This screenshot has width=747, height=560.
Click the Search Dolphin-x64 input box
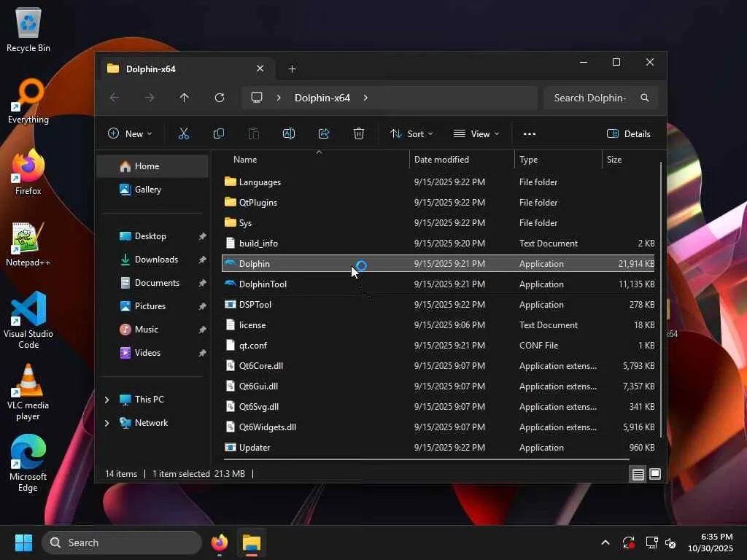591,98
